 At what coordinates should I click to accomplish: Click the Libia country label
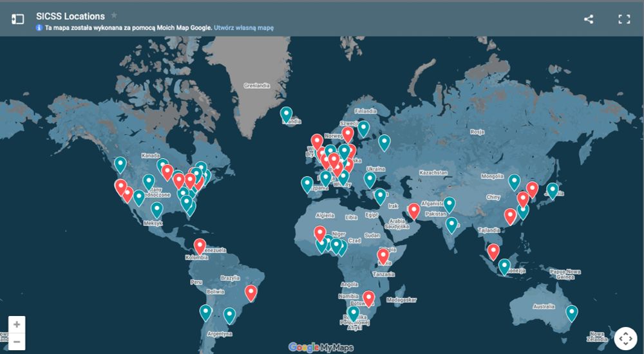tap(351, 218)
